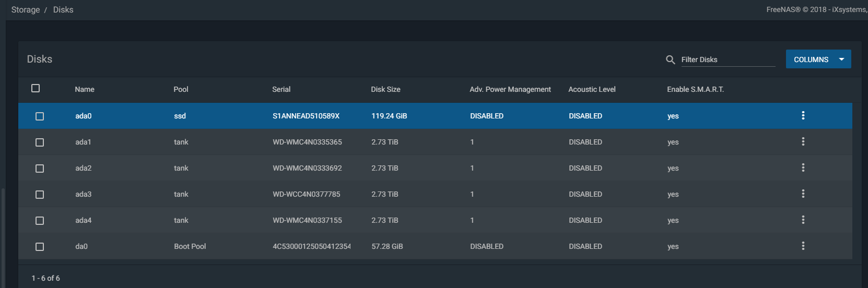The image size is (868, 288).
Task: Click serial WD-WCC4N0377785
Action: [x=307, y=194]
